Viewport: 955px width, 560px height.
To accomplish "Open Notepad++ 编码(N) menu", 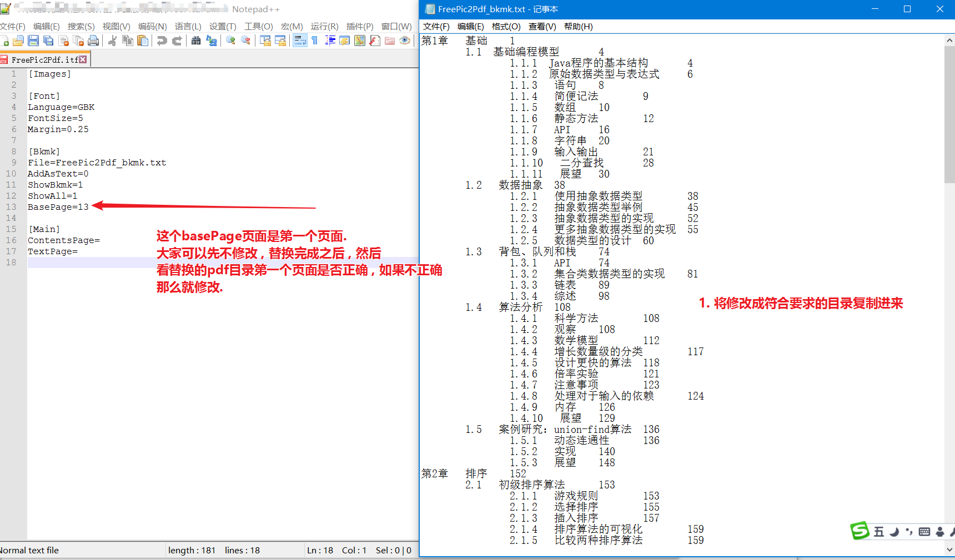I will point(152,26).
